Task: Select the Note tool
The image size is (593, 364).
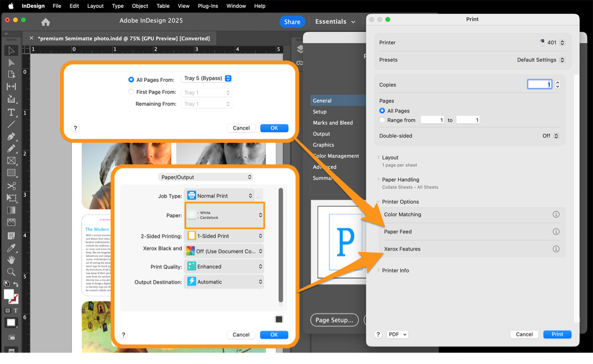Action: coord(12,236)
